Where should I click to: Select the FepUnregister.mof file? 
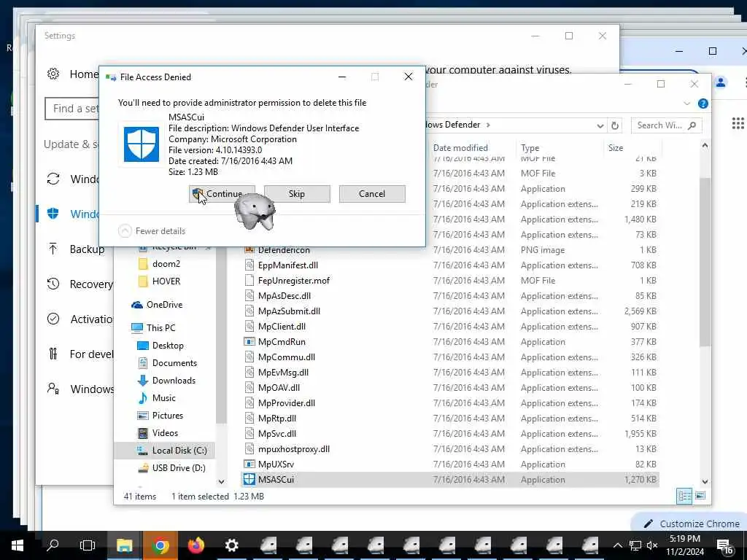[x=293, y=281]
